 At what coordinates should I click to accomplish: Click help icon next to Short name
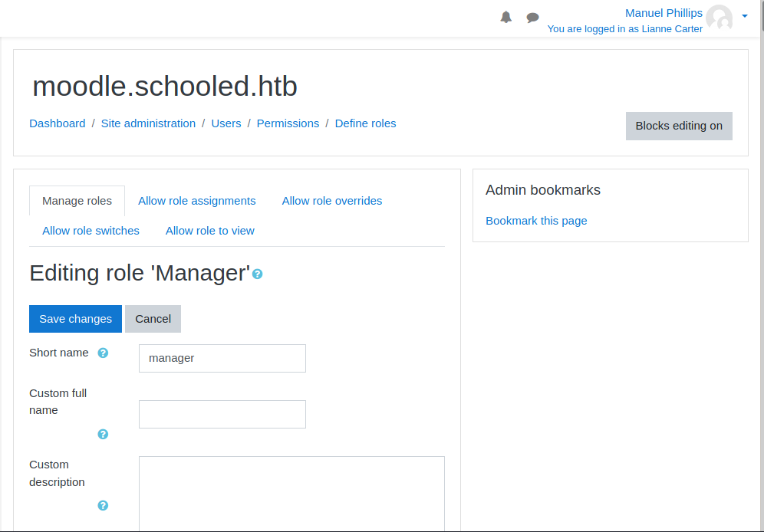point(103,353)
